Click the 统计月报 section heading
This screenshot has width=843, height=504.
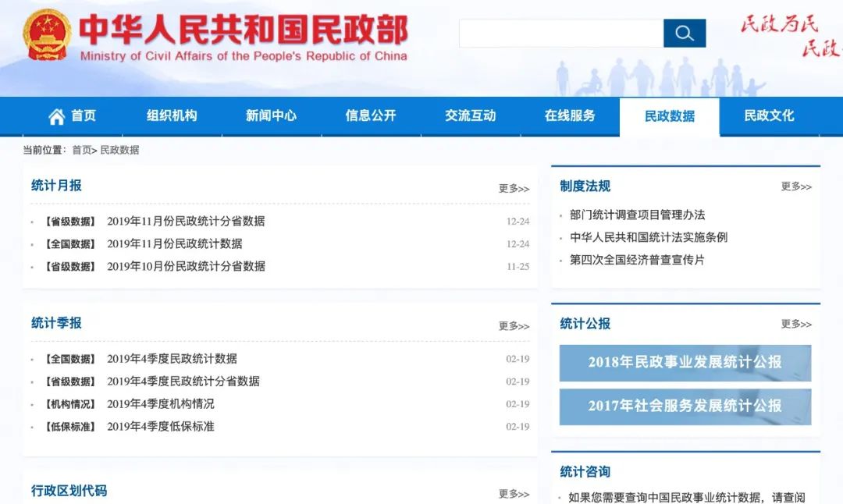point(56,186)
